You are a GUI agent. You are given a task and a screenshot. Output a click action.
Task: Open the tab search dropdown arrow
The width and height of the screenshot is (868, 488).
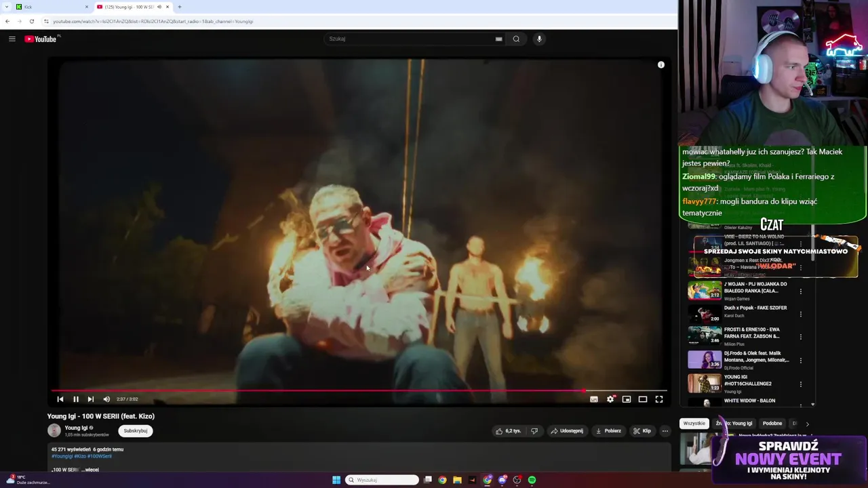click(x=5, y=7)
